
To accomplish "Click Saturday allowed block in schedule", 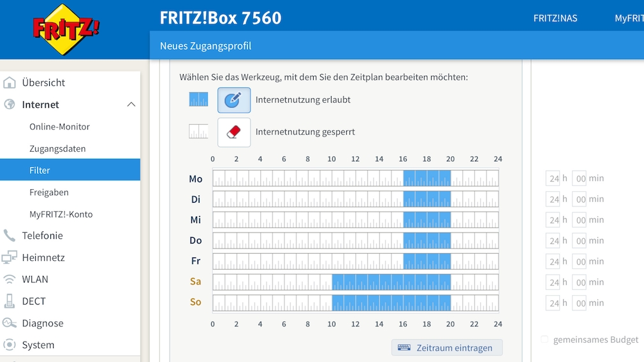I will click(392, 282).
